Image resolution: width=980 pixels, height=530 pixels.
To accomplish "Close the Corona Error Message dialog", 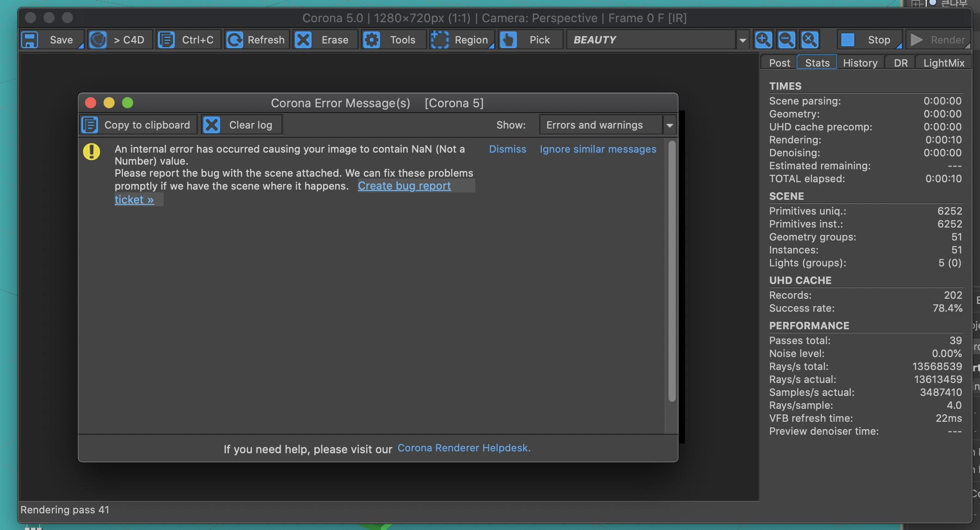I will (x=91, y=103).
